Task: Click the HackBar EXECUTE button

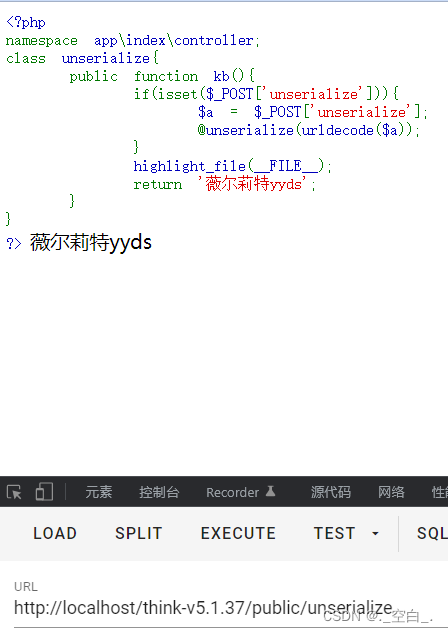Action: point(238,533)
